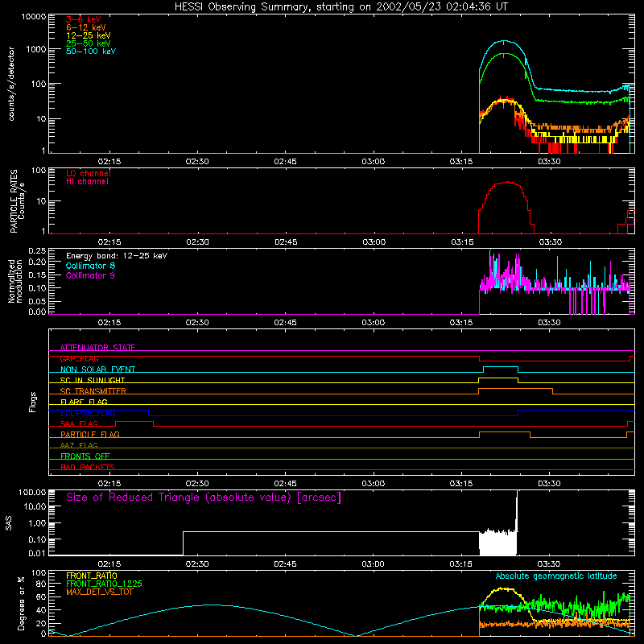
Task: Click the 10000 y-axis label in count panel
Action: pos(34,17)
